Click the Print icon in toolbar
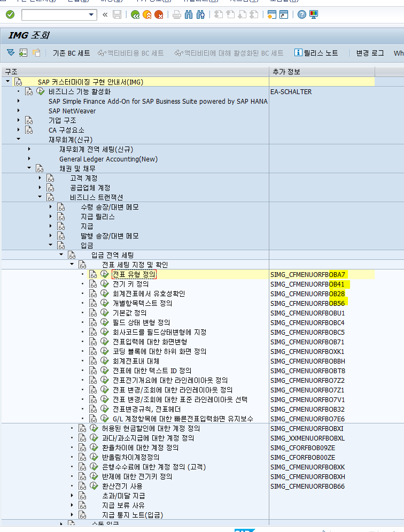Screen dimensions: 404x532 (x=177, y=14)
